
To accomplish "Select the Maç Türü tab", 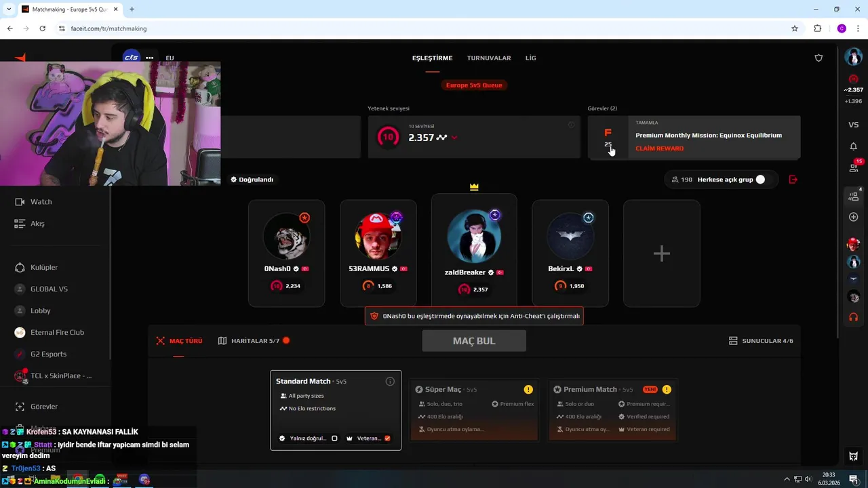I will click(x=179, y=341).
